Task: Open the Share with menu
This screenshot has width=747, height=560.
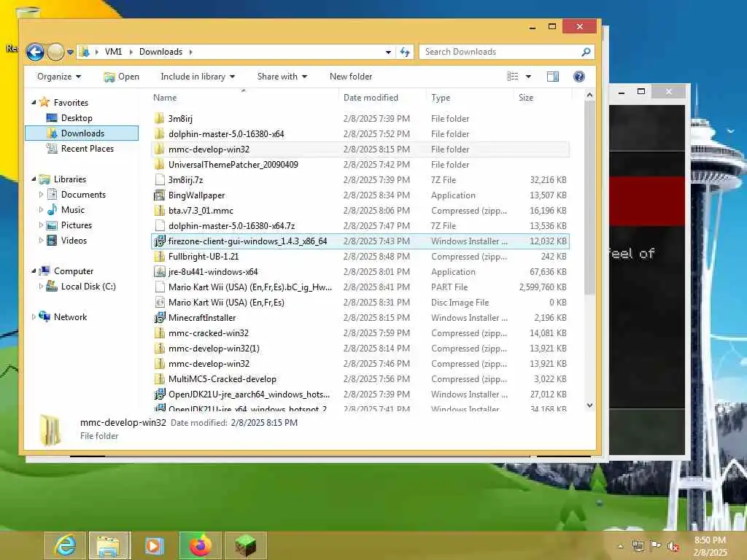Action: coord(282,77)
